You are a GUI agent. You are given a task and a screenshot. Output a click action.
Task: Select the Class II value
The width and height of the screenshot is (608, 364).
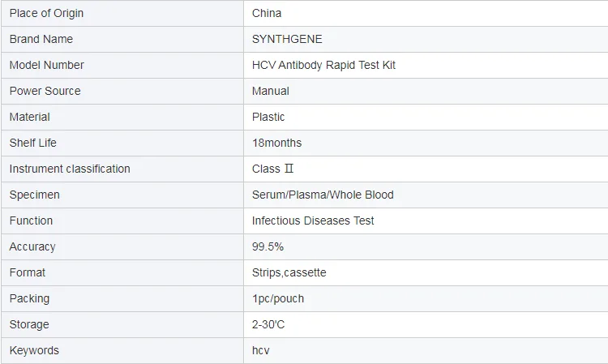pyautogui.click(x=272, y=169)
